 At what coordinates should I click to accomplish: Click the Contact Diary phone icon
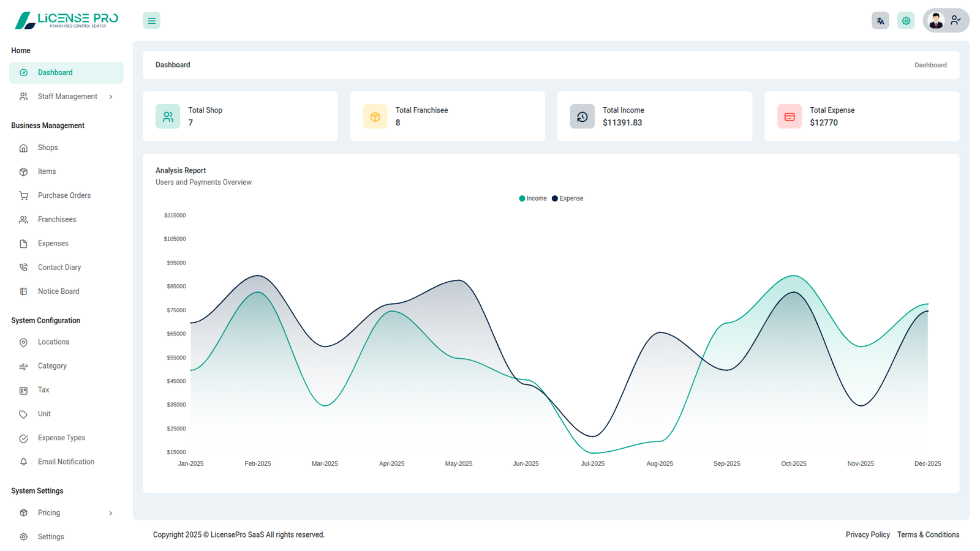click(x=23, y=268)
